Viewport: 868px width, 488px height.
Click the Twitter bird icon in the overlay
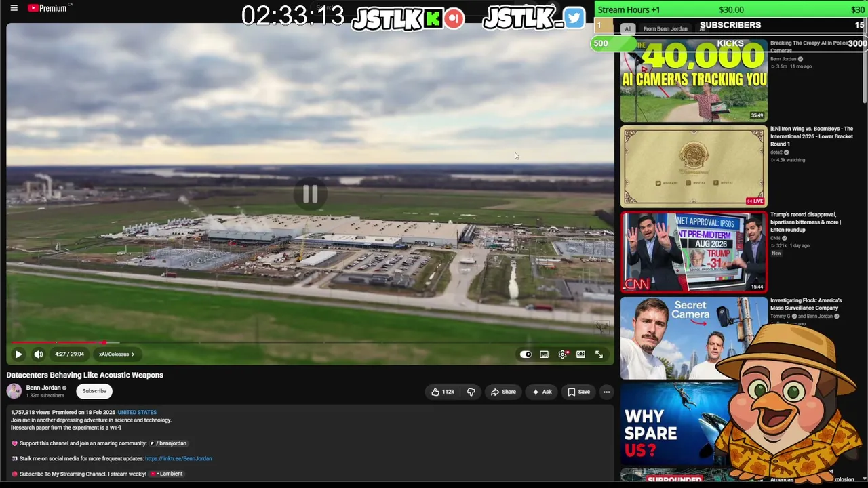coord(574,18)
